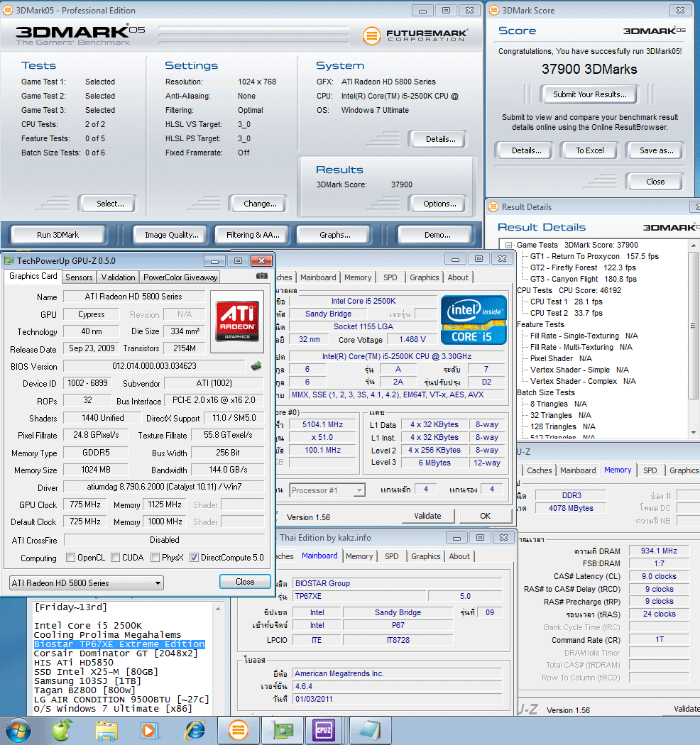
Task: Click the GPU-Z title bar app icon
Action: click(9, 261)
